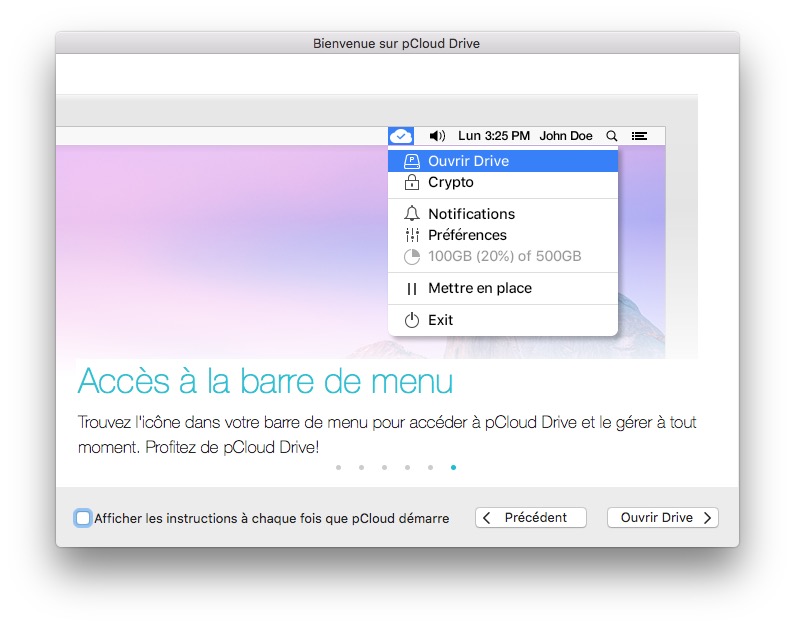Jump to the fifth page indicator dot
The height and width of the screenshot is (627, 795).
click(430, 467)
